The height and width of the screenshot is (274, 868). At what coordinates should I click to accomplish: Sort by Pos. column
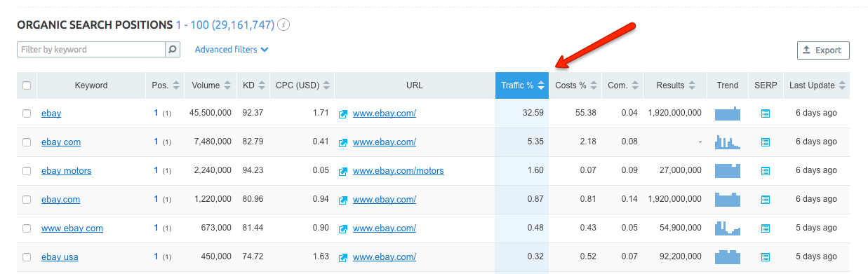166,85
